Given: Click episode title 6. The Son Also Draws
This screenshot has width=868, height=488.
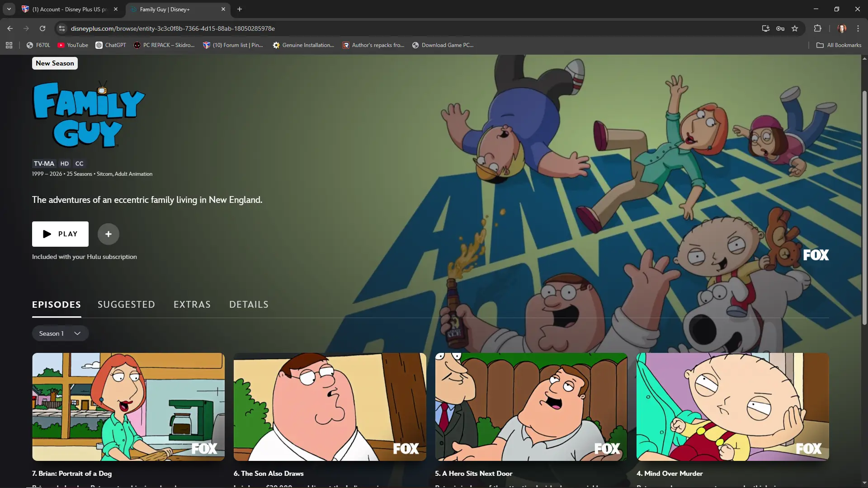Looking at the screenshot, I should click(x=269, y=474).
